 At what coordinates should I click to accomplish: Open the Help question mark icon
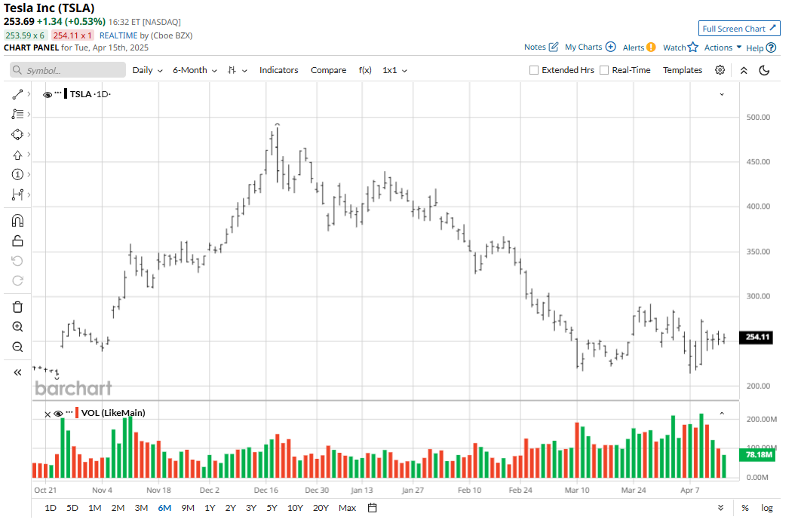[x=772, y=47]
